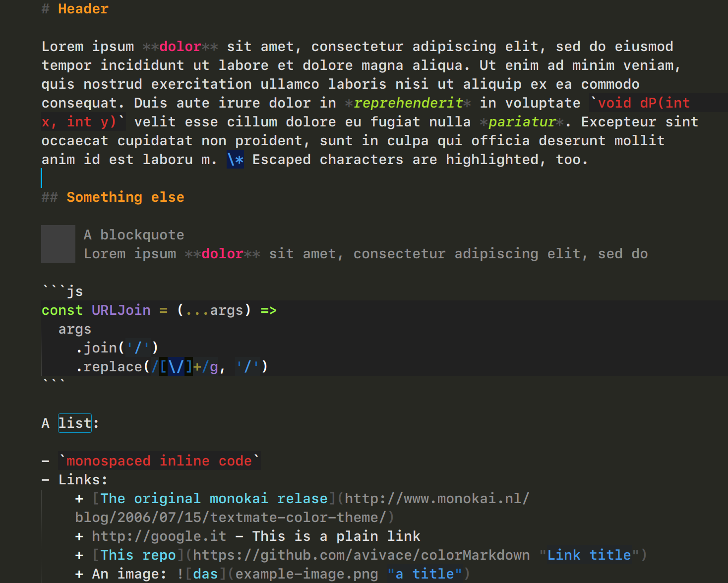This screenshot has width=728, height=583.
Task: Click the word 'Escaped' in the paragraph
Action: [x=281, y=160]
